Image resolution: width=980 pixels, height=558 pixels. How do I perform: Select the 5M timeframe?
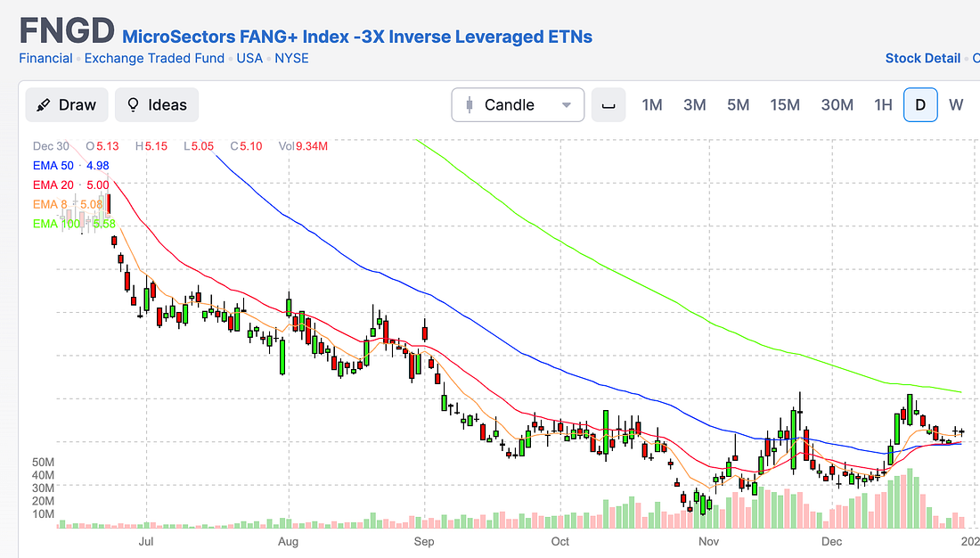click(739, 105)
